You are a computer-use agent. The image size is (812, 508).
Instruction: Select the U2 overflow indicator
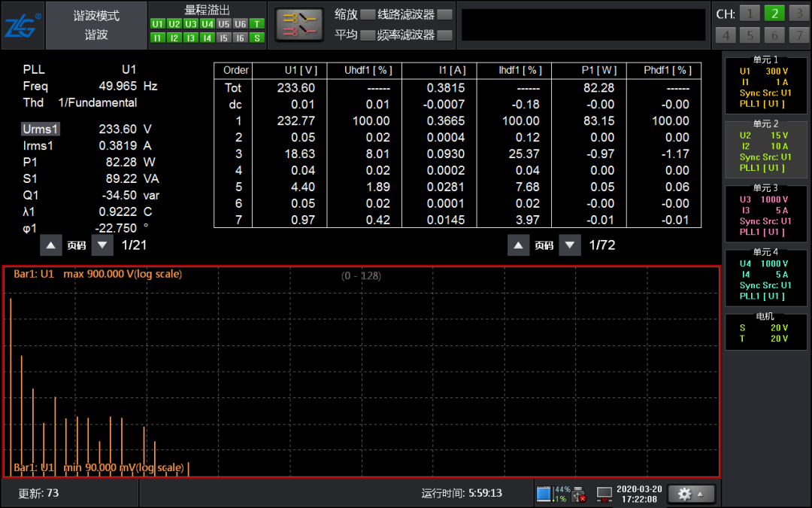174,24
